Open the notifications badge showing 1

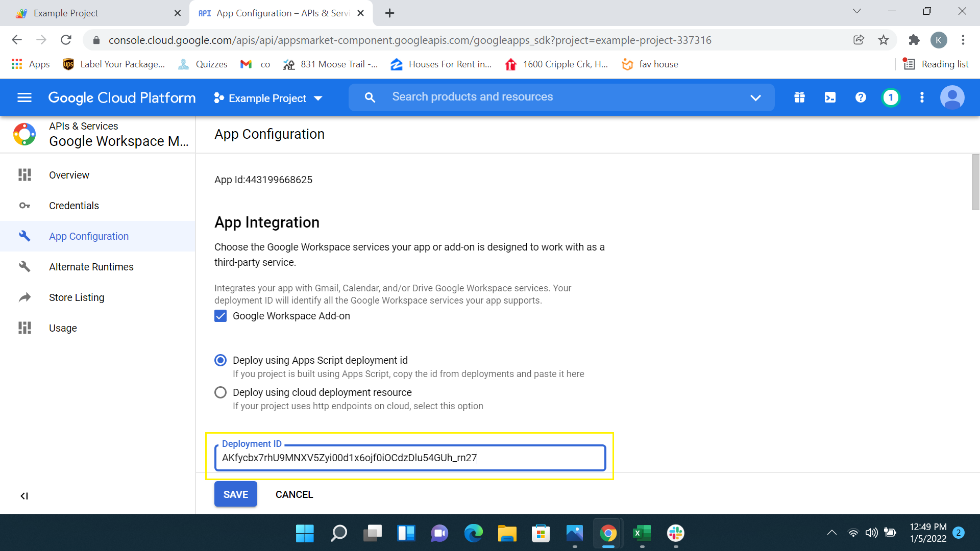click(891, 97)
